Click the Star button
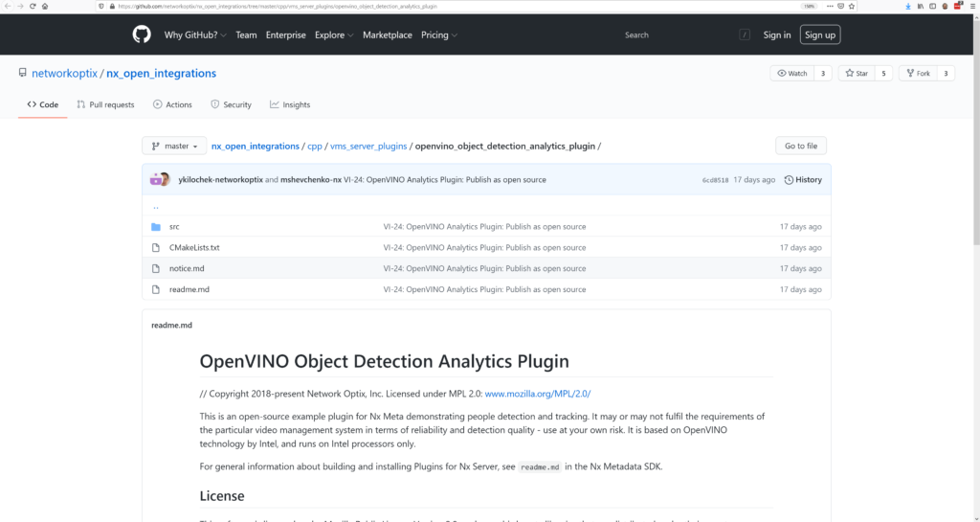 pos(857,73)
